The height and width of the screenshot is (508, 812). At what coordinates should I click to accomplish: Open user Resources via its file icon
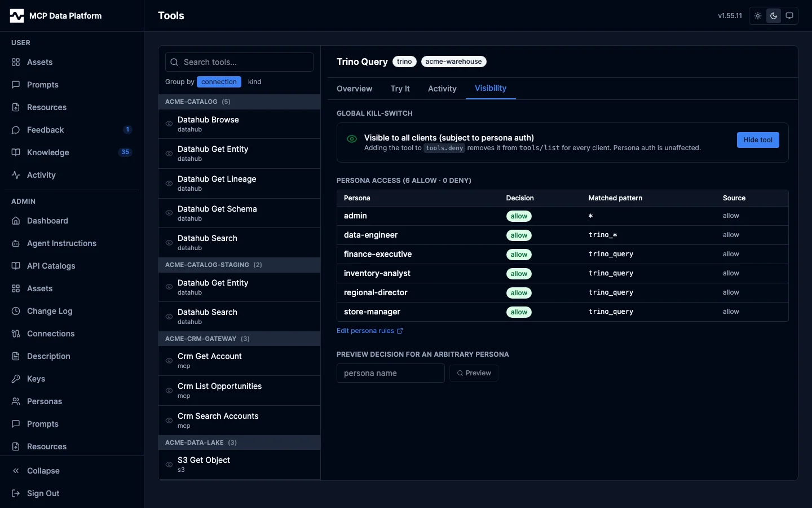[16, 107]
